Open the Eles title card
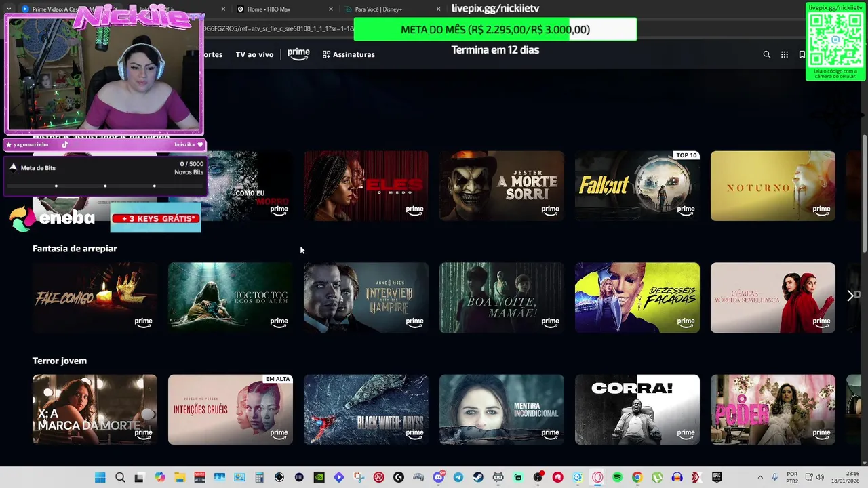Screen dimensions: 868x488 (x=366, y=186)
